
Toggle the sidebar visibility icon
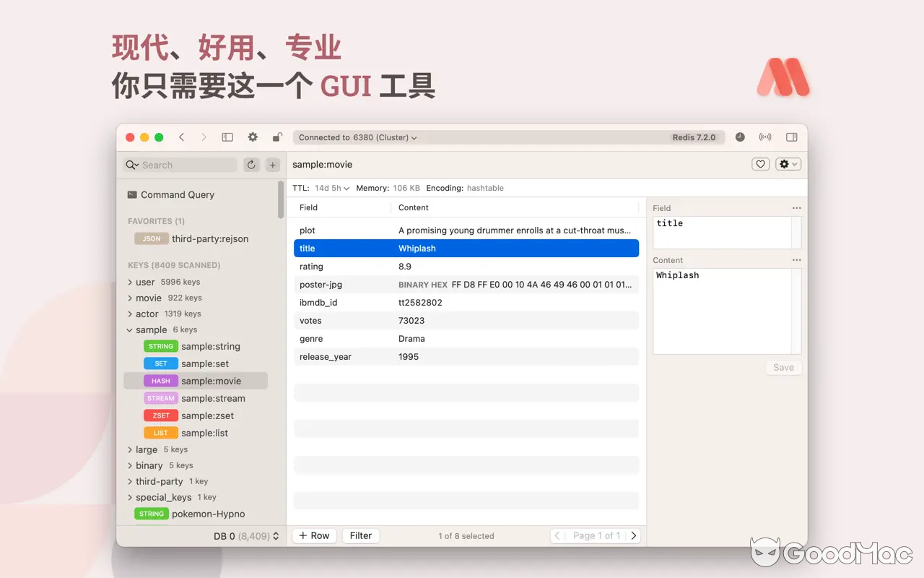pos(227,137)
